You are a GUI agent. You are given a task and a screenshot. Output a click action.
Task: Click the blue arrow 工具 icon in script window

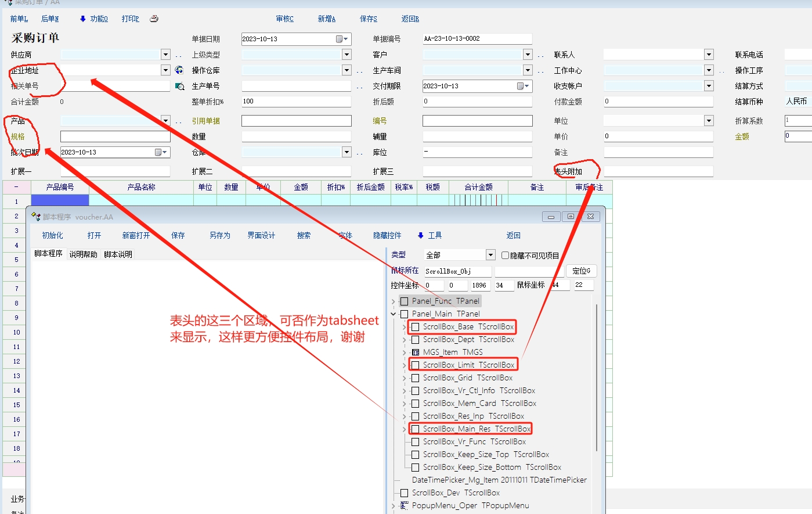coord(421,235)
